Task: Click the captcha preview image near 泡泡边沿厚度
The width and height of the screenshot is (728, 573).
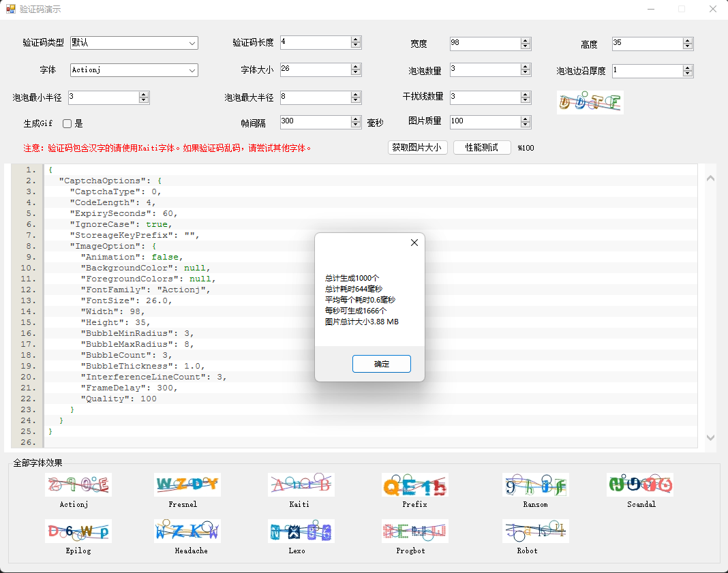Action: point(590,102)
